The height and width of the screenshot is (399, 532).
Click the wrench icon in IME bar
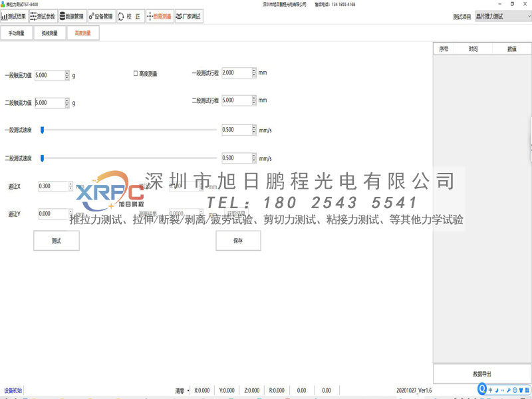pos(509,390)
